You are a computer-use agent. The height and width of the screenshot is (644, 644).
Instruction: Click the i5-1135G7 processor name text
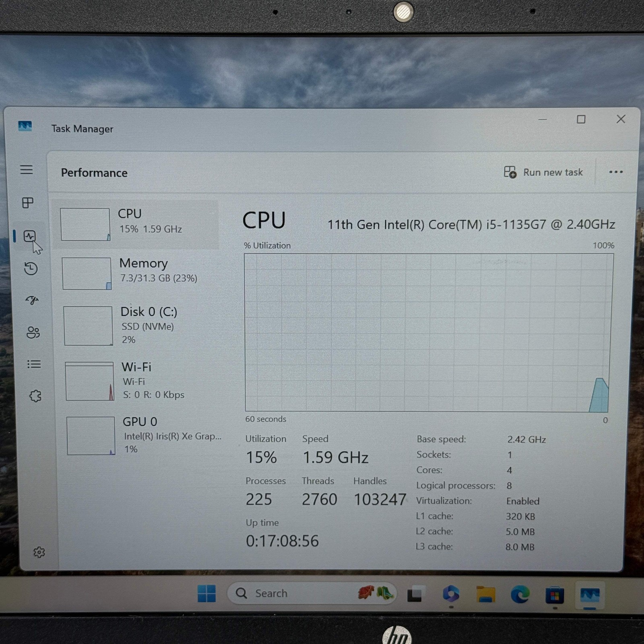point(471,225)
